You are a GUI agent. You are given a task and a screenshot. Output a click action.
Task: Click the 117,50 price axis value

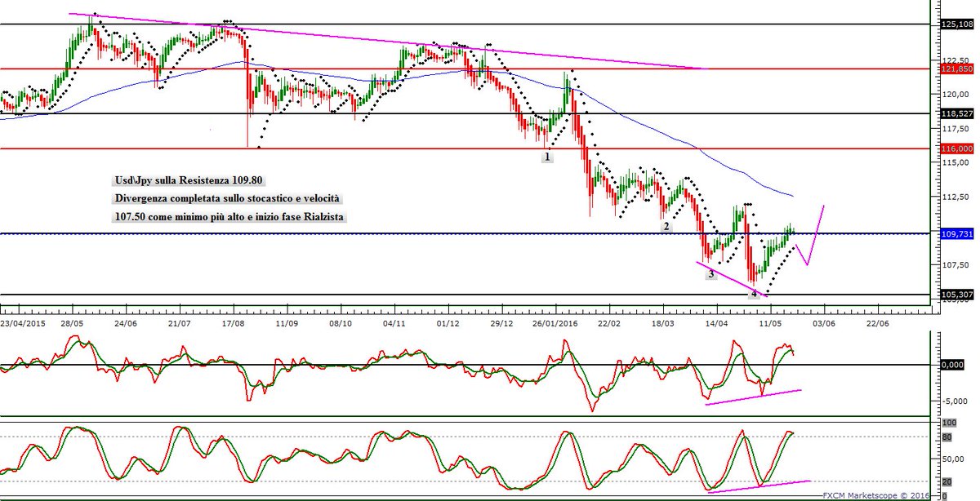tap(954, 128)
